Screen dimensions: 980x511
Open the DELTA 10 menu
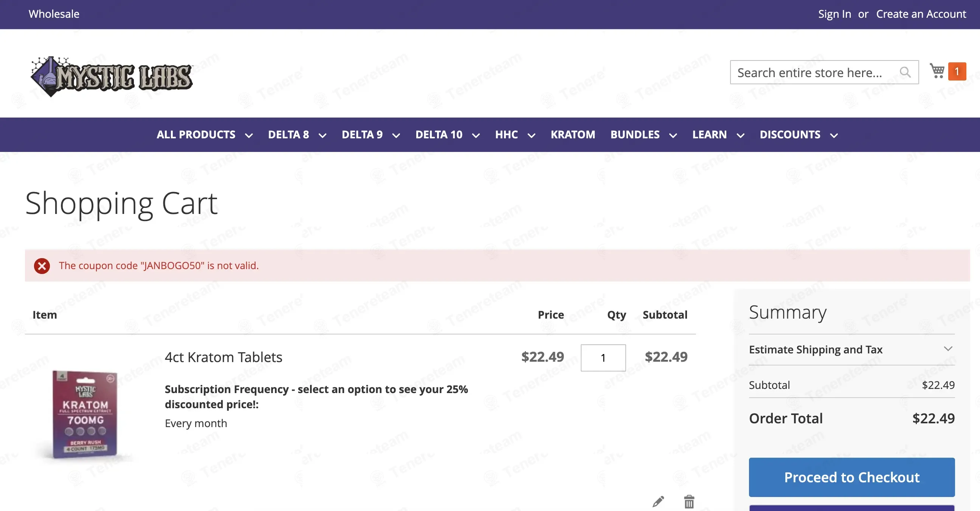tap(439, 135)
